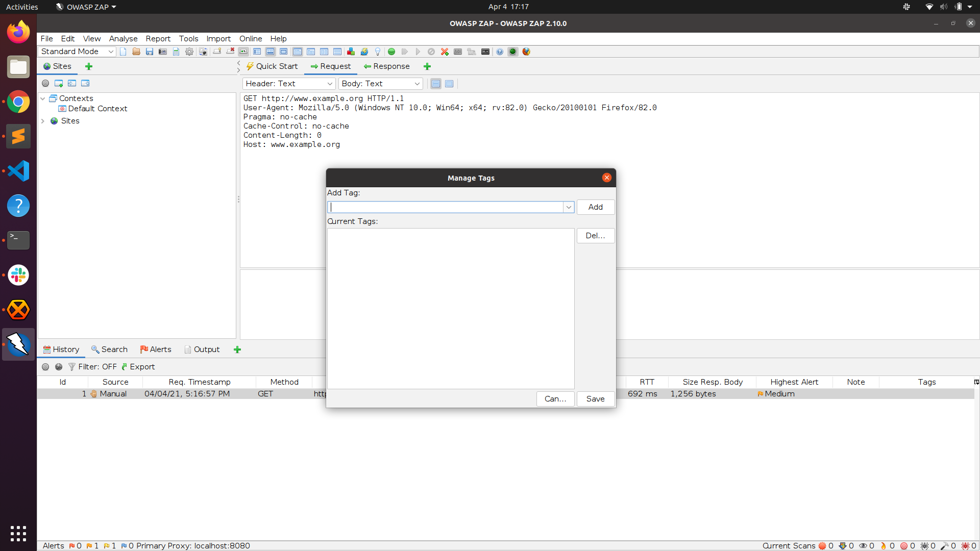980x551 pixels.
Task: Open a saved session via folder icon
Action: (x=136, y=52)
